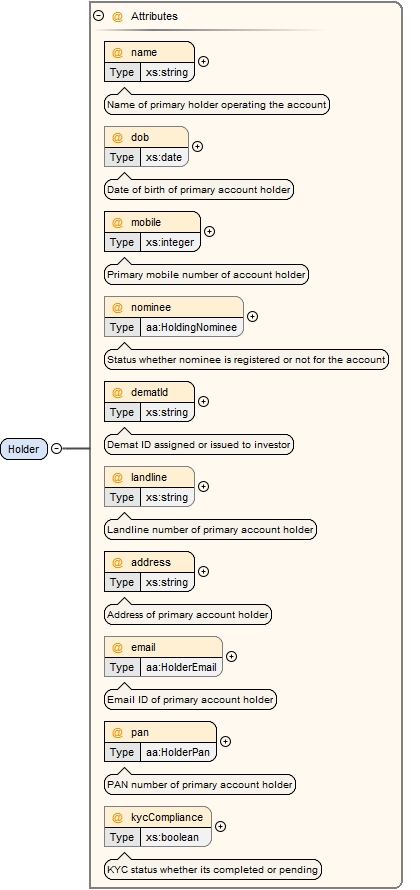Expand the pan attribute plus icon
Image resolution: width=420 pixels, height=890 pixels.
coord(225,741)
